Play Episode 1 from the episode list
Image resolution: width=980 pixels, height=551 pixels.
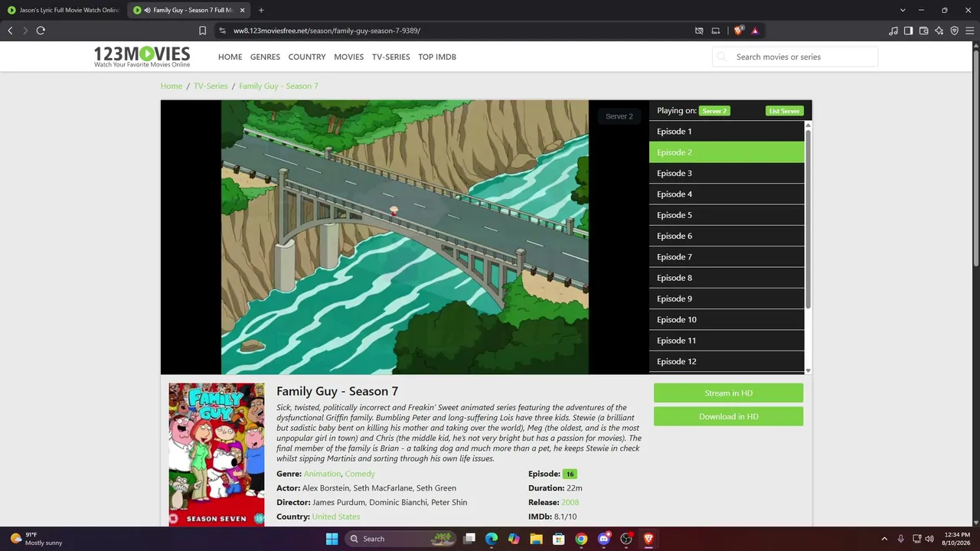727,132
